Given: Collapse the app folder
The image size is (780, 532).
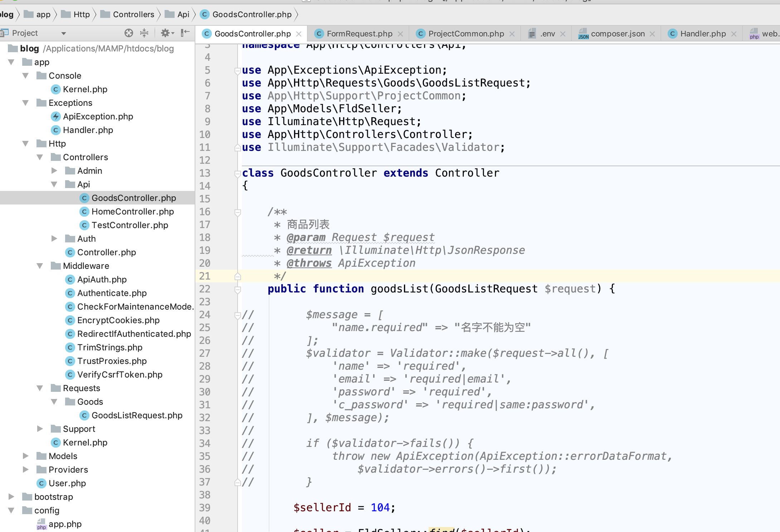Looking at the screenshot, I should 11,62.
